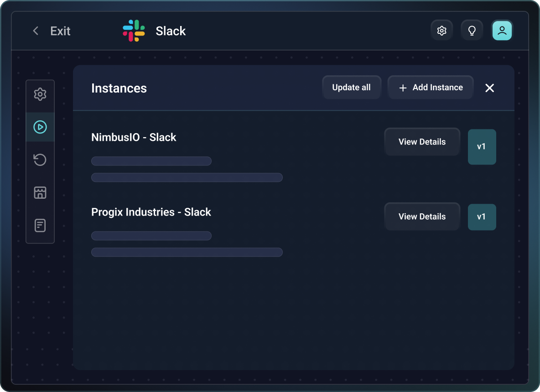Select the NimbusIO - Slack instance name
Viewport: 540px width, 392px height.
pos(134,137)
